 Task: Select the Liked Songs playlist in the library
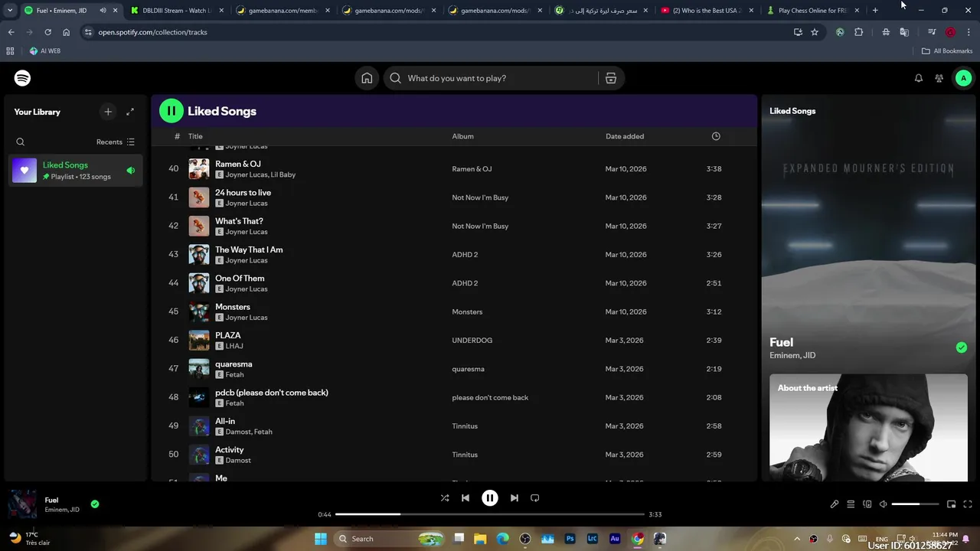(74, 170)
